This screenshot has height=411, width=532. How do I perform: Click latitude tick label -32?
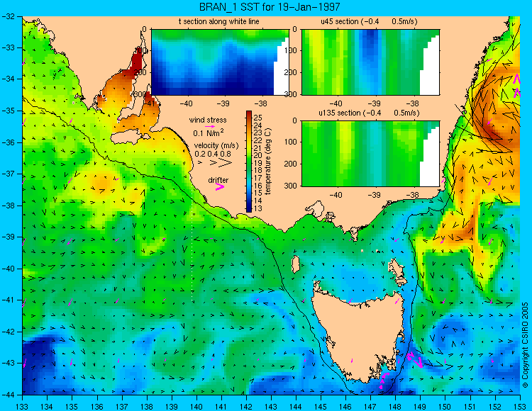point(8,16)
